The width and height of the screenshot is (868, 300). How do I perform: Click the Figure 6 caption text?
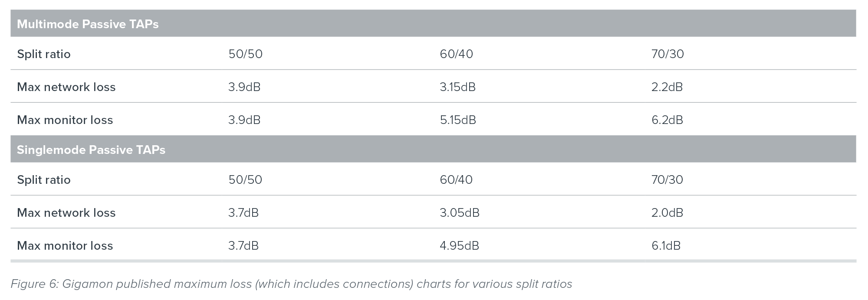point(291,284)
